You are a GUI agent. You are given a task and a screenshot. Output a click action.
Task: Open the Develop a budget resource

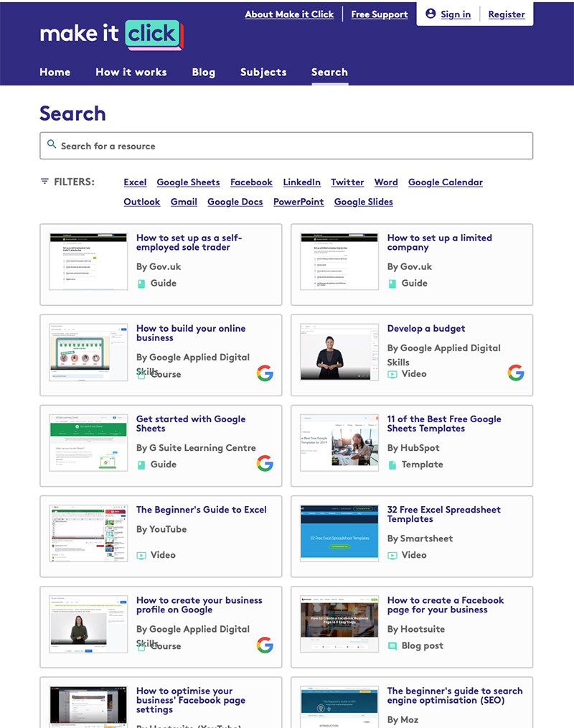point(426,329)
